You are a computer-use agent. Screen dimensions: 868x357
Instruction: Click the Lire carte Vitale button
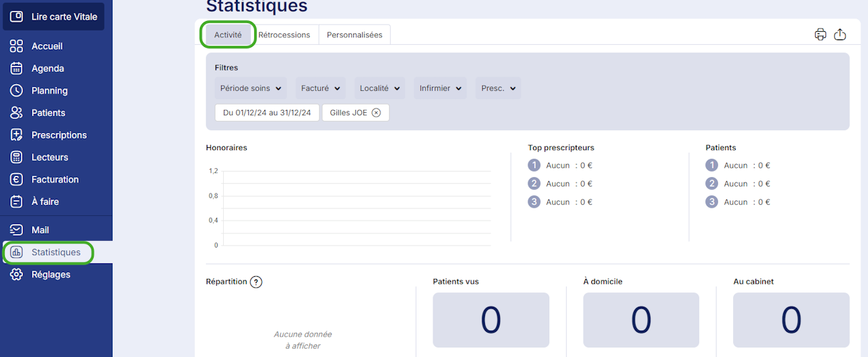(54, 16)
